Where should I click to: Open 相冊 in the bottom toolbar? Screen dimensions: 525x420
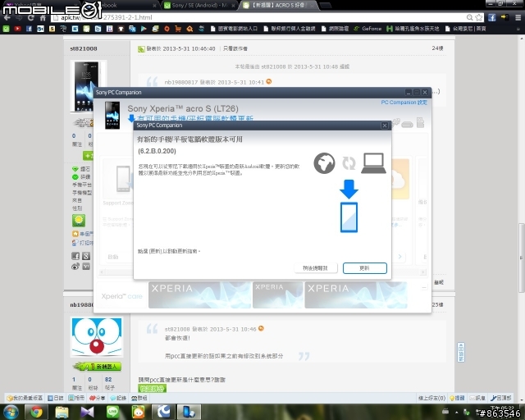(x=76, y=398)
